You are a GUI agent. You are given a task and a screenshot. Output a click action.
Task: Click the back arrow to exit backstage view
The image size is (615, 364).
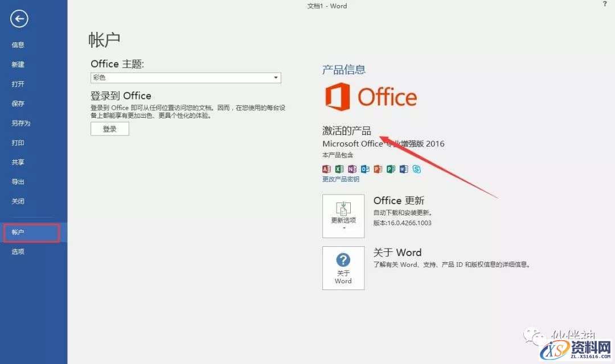point(19,19)
